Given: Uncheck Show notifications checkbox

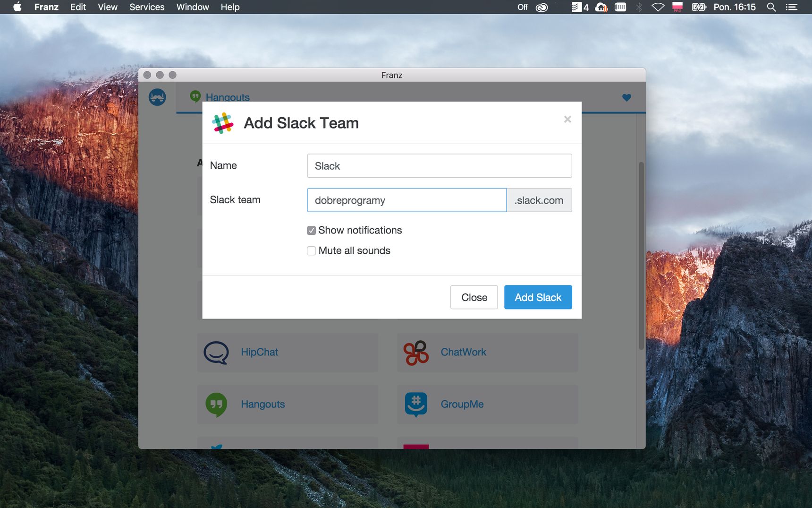Looking at the screenshot, I should (311, 231).
